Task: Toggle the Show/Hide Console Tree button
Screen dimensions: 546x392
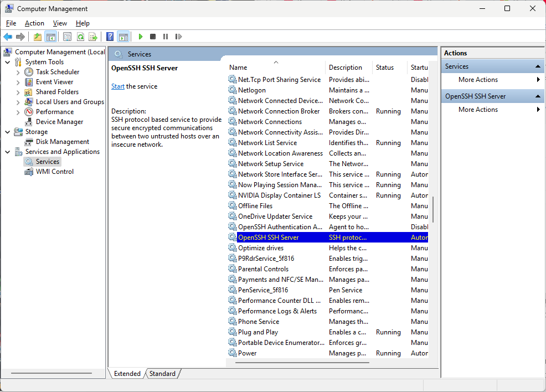Action: click(x=50, y=37)
